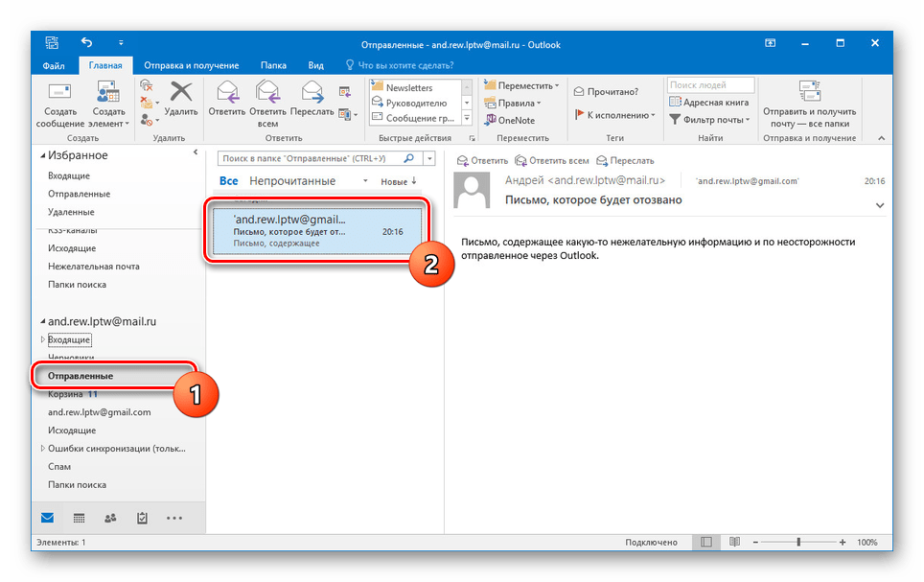Screen dimensions: 924x582
Task: Open the Переместить dropdown
Action: 520,85
